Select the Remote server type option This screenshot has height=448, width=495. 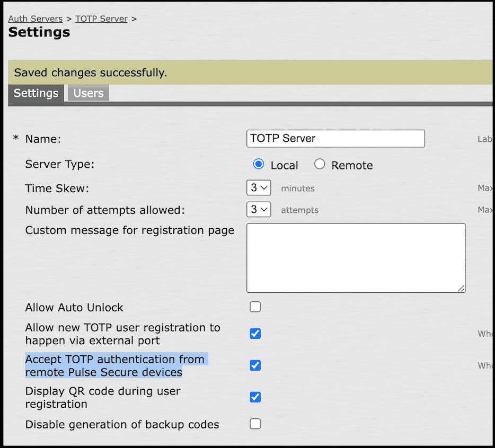320,164
